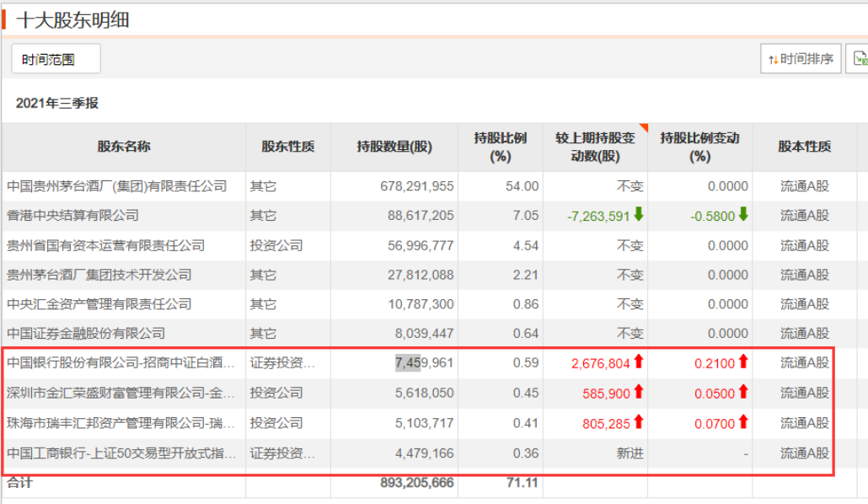Click red up arrow beside 0.2100
This screenshot has height=504, width=868.
pyautogui.click(x=743, y=362)
